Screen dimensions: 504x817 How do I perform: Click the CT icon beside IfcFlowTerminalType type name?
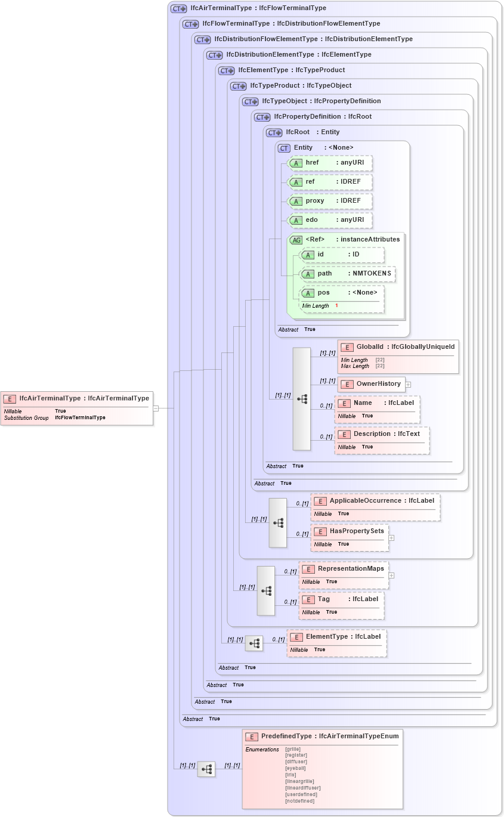tap(191, 24)
